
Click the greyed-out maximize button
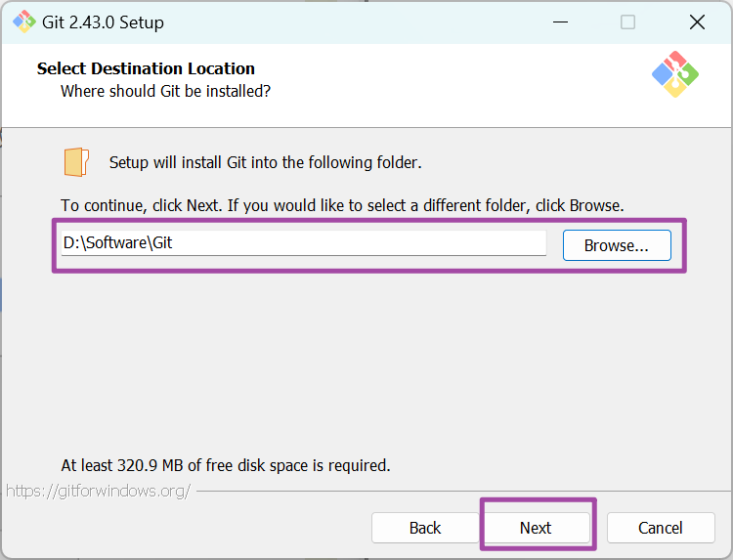point(627,22)
